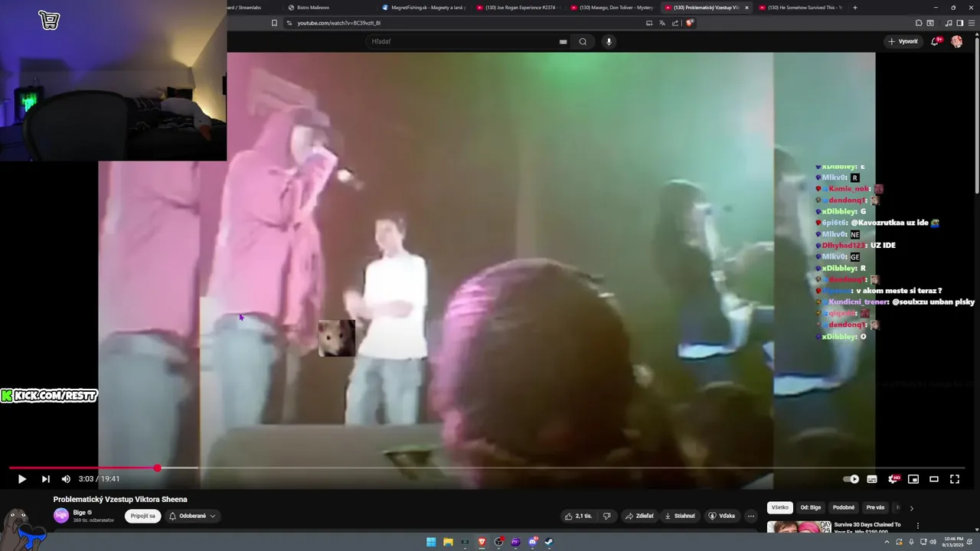Click video title Problematický Vzestup Viktora Sheena
This screenshot has height=551, width=980.
(x=120, y=500)
